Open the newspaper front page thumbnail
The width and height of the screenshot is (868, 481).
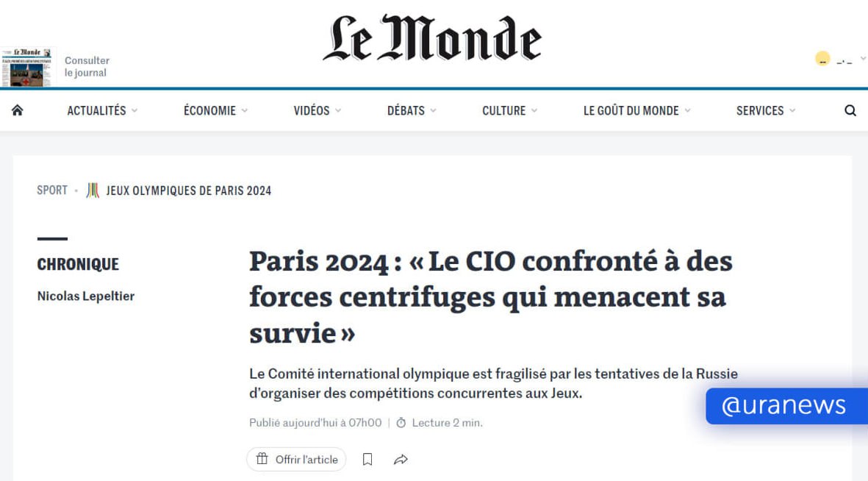coord(28,66)
